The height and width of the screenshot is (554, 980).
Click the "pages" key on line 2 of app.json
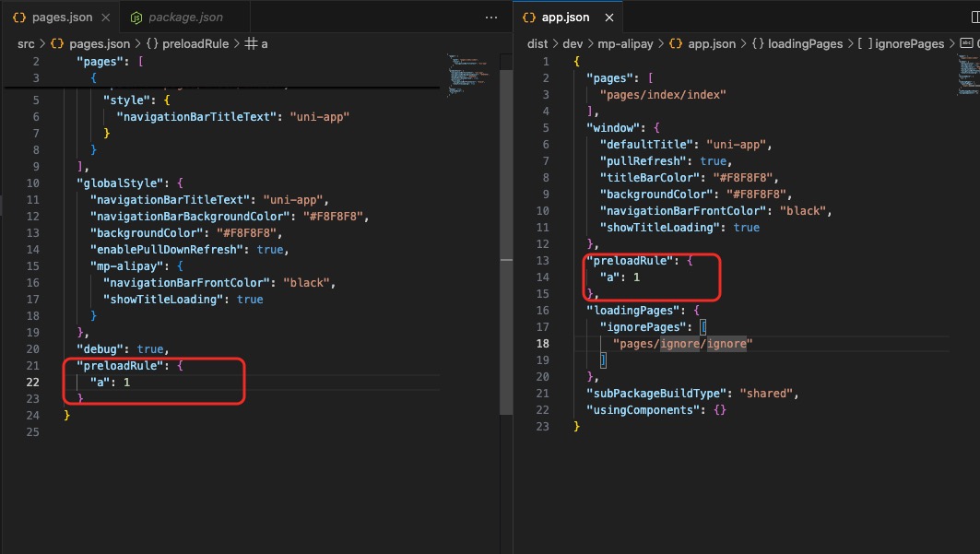coord(610,78)
